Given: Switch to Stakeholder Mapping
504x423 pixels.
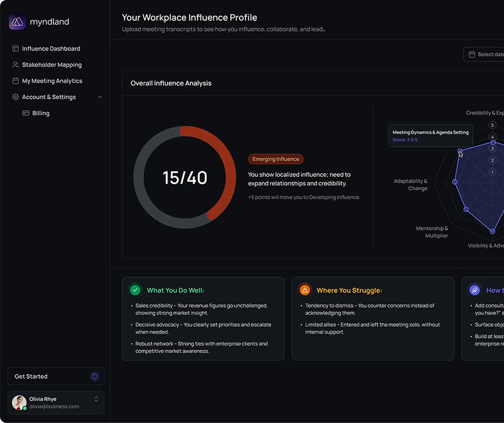Looking at the screenshot, I should pyautogui.click(x=52, y=65).
